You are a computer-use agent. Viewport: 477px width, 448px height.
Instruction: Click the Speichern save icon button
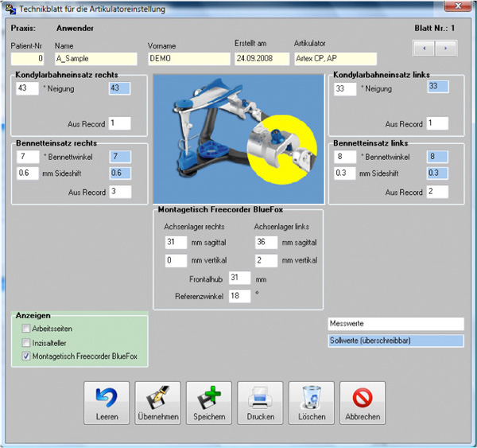tap(209, 403)
